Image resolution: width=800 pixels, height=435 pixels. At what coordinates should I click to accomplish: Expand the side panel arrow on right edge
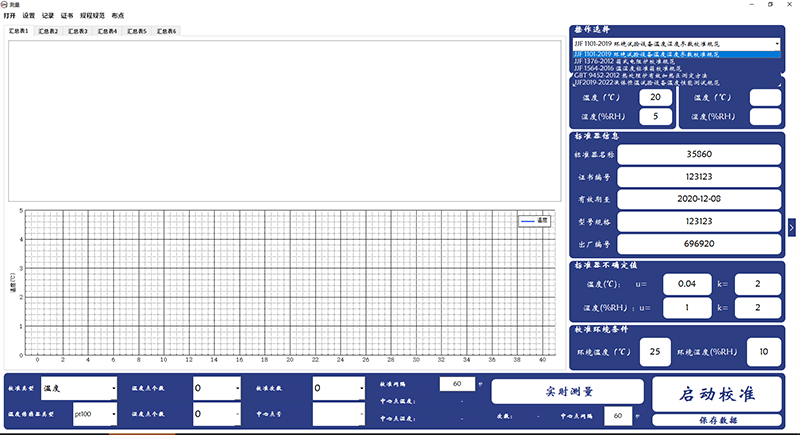(x=791, y=227)
